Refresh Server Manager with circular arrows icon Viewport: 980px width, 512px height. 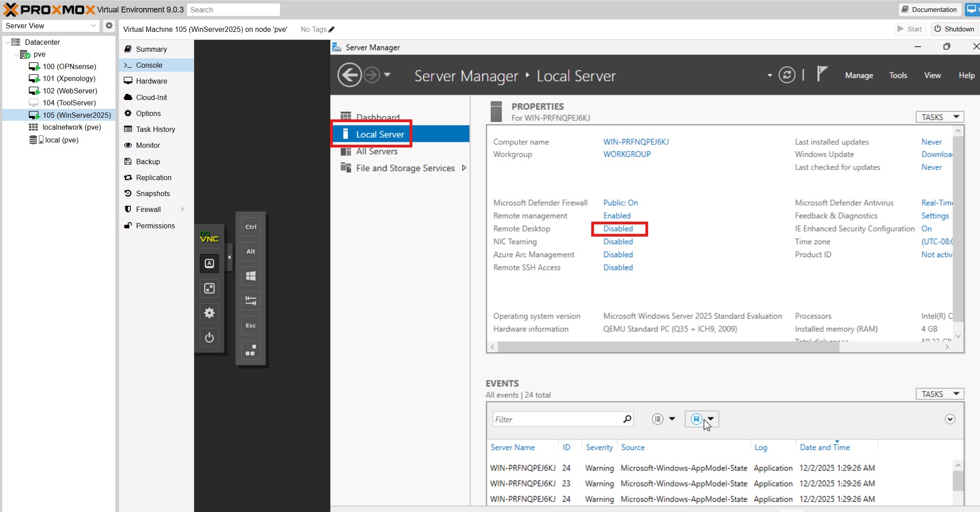(x=787, y=75)
